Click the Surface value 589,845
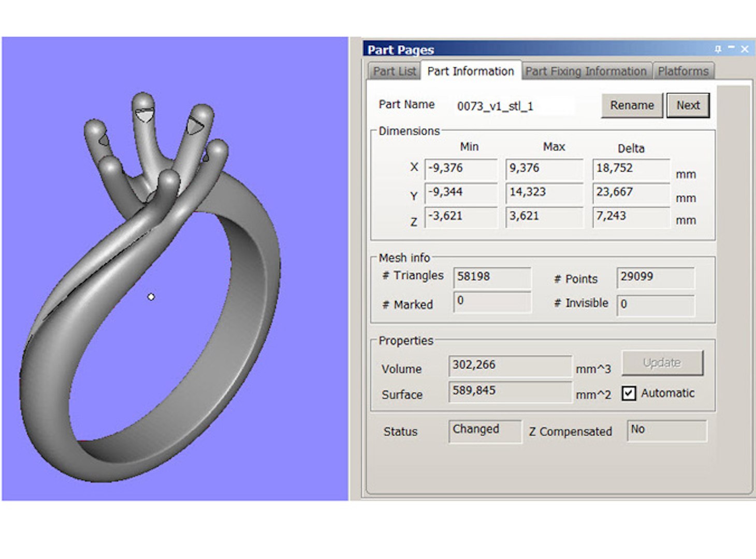The image size is (756, 559). tap(510, 392)
